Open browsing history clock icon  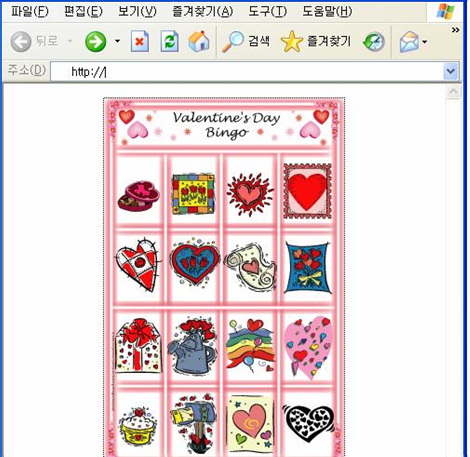click(x=374, y=42)
